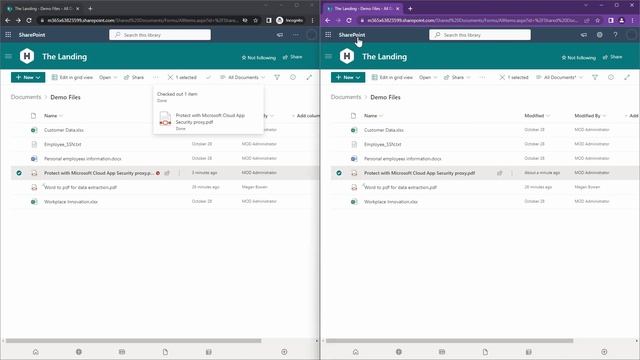The width and height of the screenshot is (640, 360).
Task: Click Search this library in left window
Action: coord(160,35)
